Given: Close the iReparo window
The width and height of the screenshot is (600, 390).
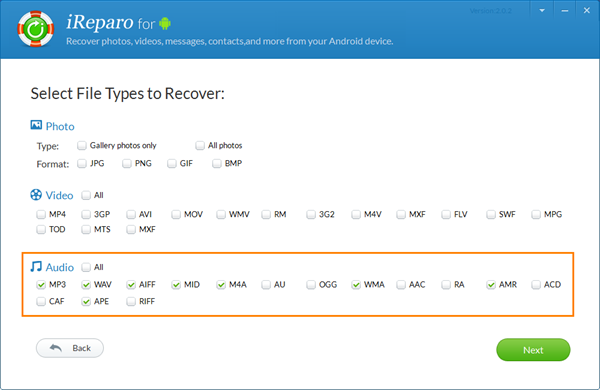Looking at the screenshot, I should click(587, 11).
